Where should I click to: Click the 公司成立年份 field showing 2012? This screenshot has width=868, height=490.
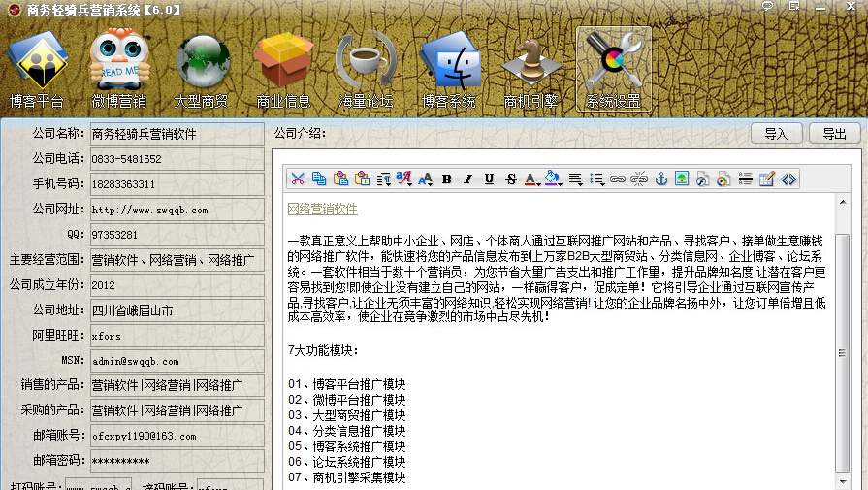[177, 284]
